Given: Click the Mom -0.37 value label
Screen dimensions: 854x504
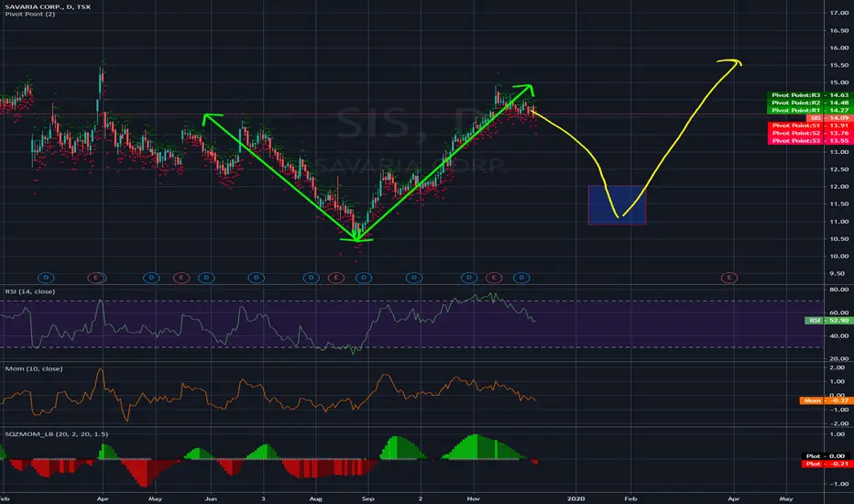Looking at the screenshot, I should click(x=825, y=400).
